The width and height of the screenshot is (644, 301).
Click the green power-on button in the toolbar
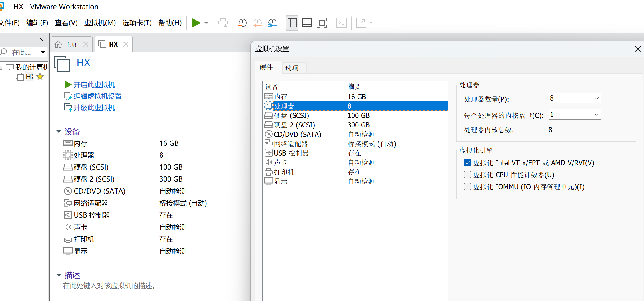[x=197, y=23]
